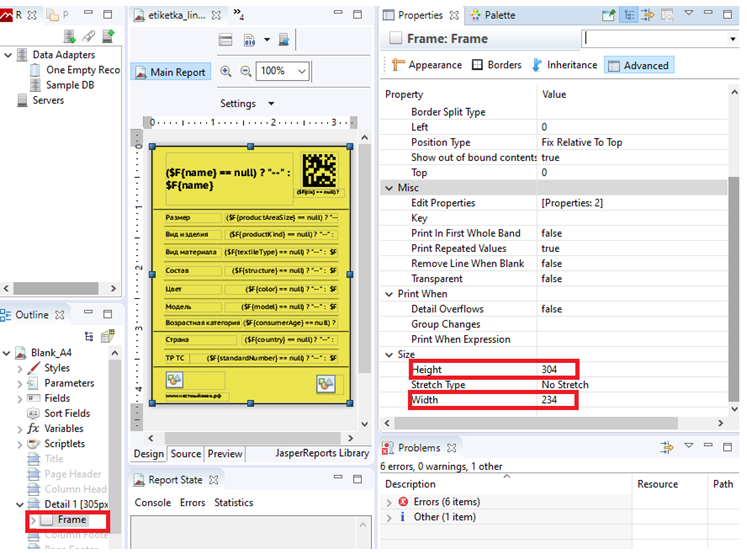Select the Advanced properties section

pos(639,65)
